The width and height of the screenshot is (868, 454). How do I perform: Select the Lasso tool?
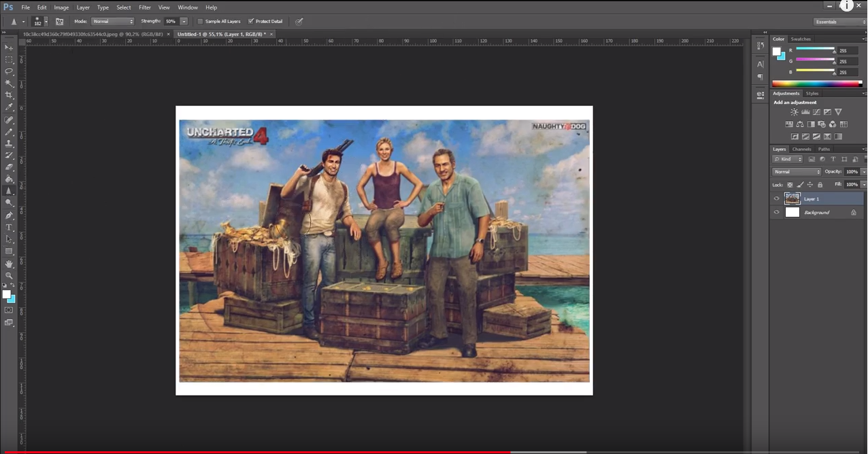9,71
